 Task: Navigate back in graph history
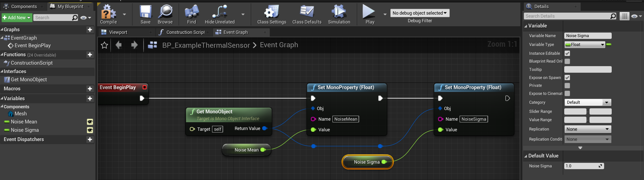click(x=119, y=45)
